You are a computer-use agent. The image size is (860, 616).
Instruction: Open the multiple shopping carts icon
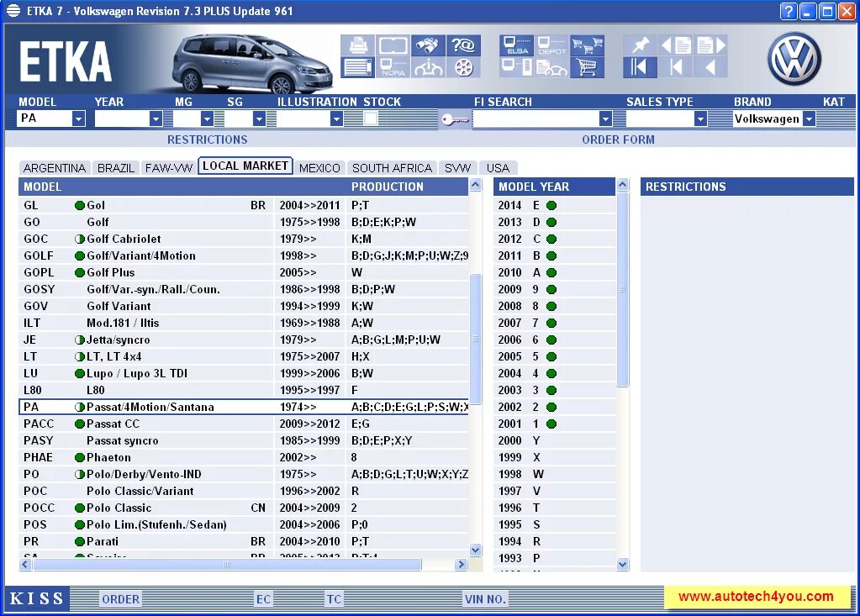tap(587, 45)
